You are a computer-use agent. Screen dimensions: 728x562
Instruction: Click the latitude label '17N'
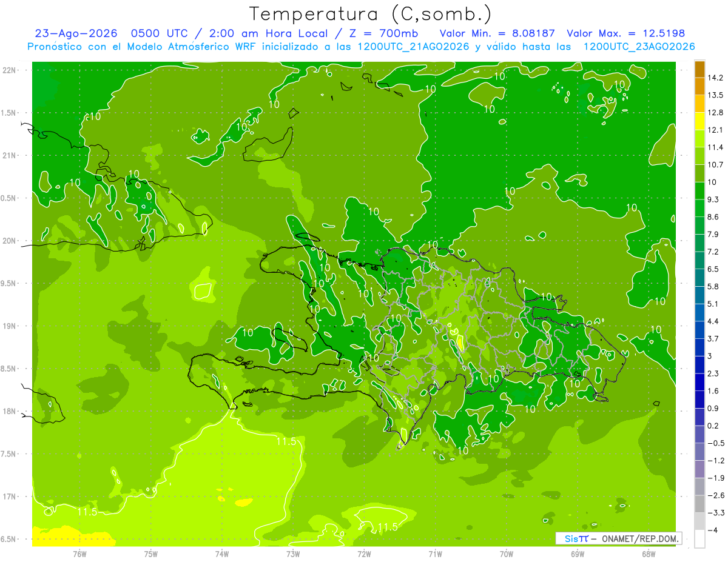tap(8, 497)
